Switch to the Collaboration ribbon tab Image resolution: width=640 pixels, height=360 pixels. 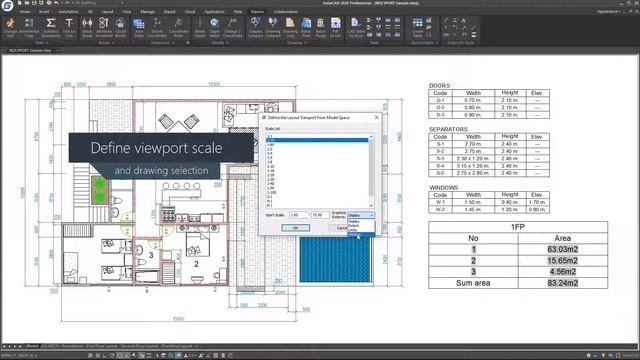point(286,12)
